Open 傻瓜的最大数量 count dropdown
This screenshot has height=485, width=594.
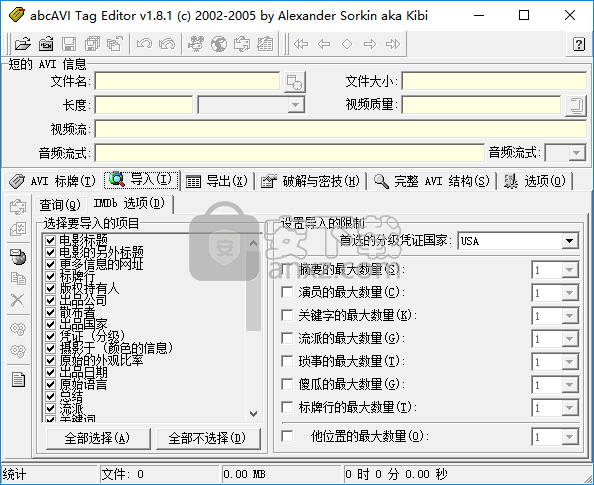pyautogui.click(x=569, y=385)
